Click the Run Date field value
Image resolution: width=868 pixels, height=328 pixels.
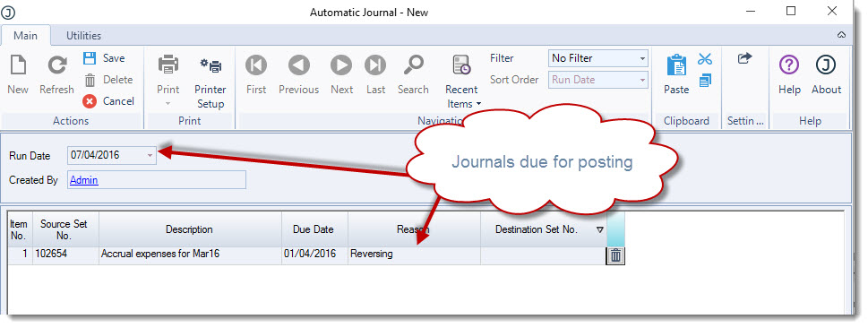95,156
